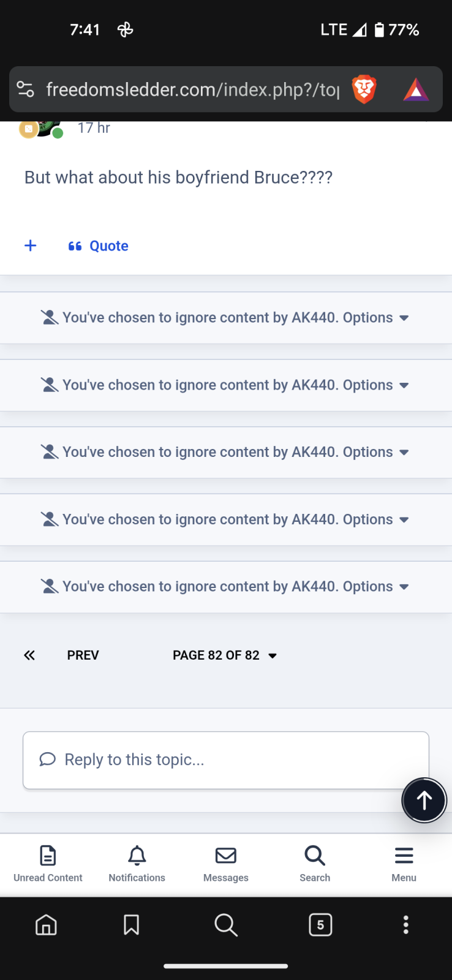
Task: Tap the plus multiquote button
Action: 31,246
